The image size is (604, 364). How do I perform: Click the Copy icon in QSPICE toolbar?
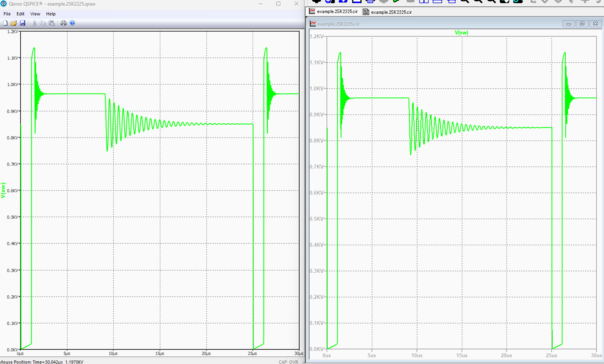click(x=43, y=23)
